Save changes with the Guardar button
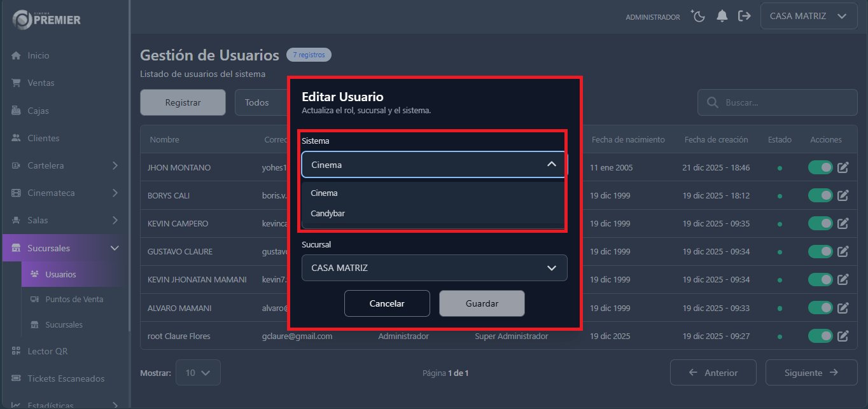Screen dimensions: 868x409 coord(482,303)
